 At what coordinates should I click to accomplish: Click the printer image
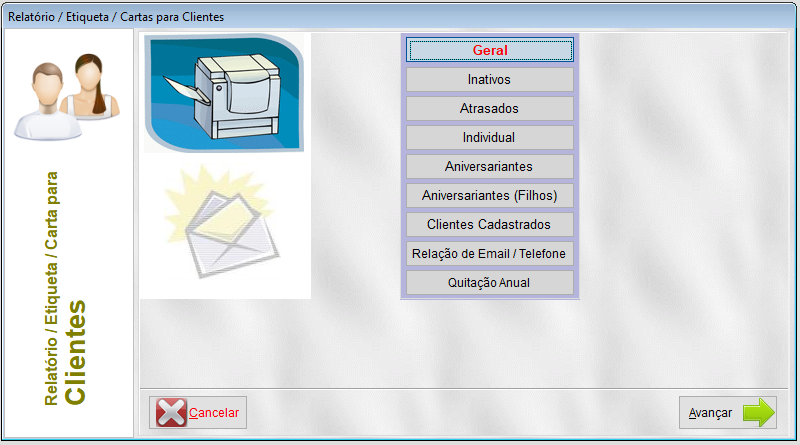pos(224,93)
